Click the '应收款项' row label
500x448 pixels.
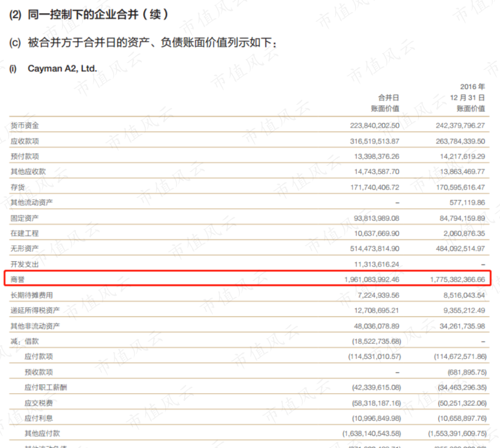pos(25,141)
